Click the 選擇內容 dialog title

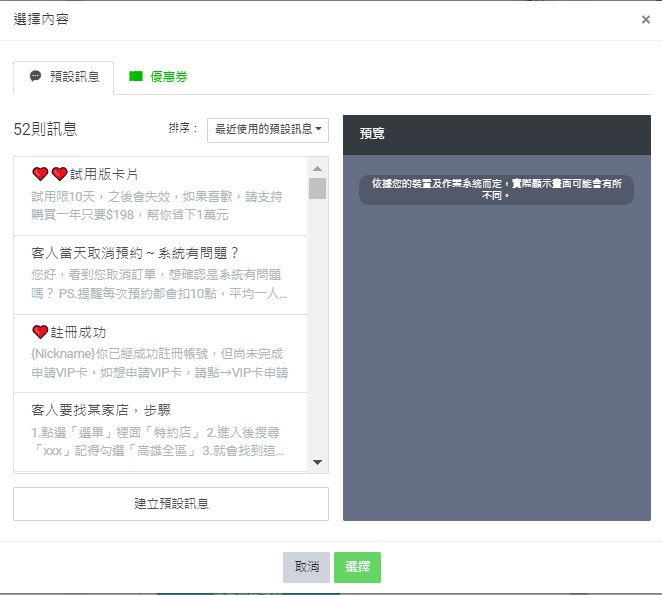(x=41, y=19)
